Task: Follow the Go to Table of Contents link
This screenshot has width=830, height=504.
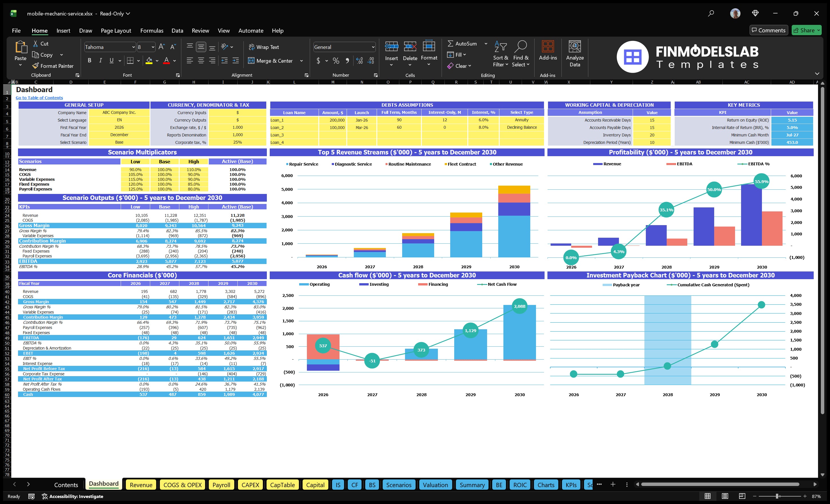Action: tap(39, 98)
